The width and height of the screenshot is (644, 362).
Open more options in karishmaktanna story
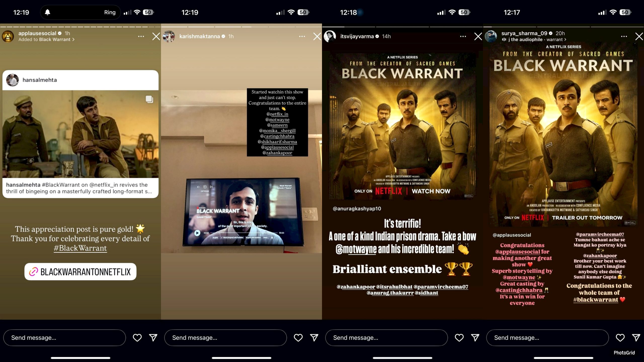tap(302, 36)
